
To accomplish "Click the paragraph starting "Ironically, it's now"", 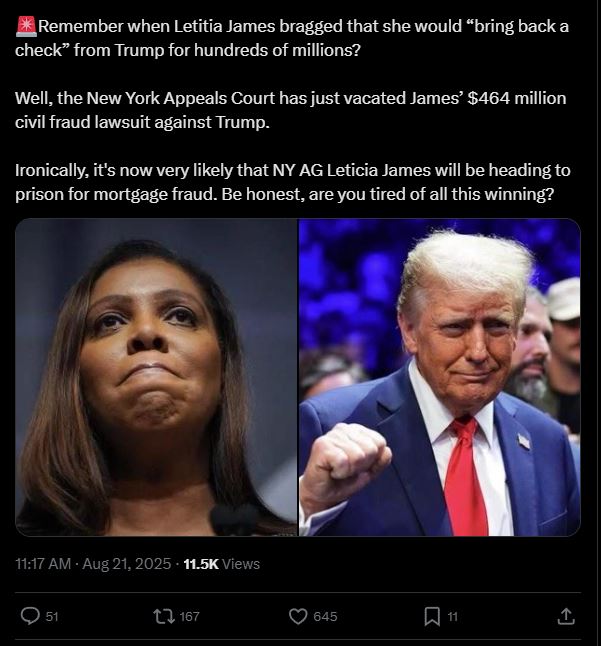I will click(x=293, y=182).
